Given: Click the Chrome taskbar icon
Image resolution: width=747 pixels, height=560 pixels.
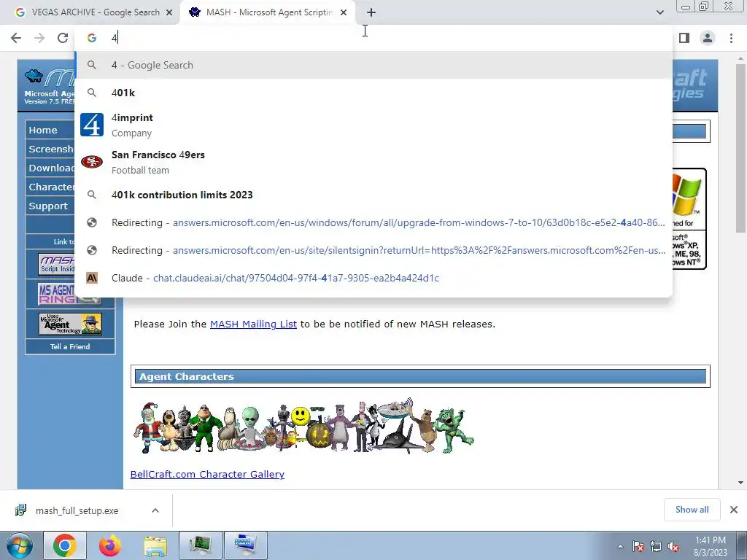Looking at the screenshot, I should click(x=64, y=545).
